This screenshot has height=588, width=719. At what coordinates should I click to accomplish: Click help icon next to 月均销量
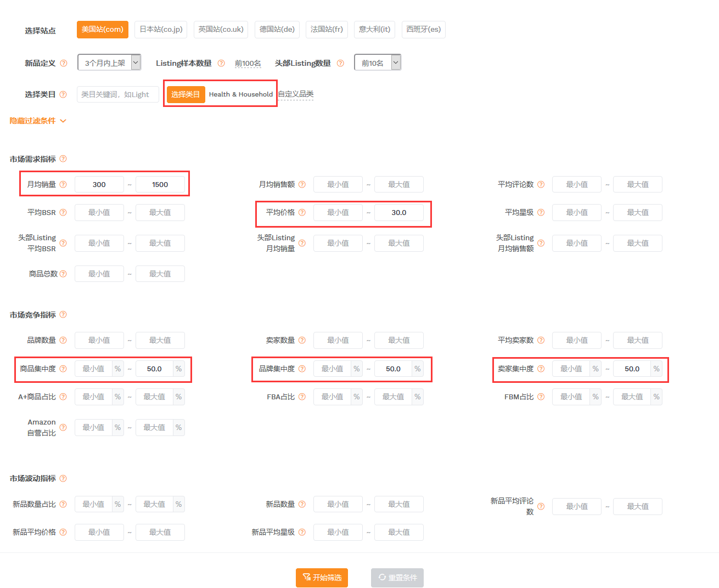(x=63, y=184)
